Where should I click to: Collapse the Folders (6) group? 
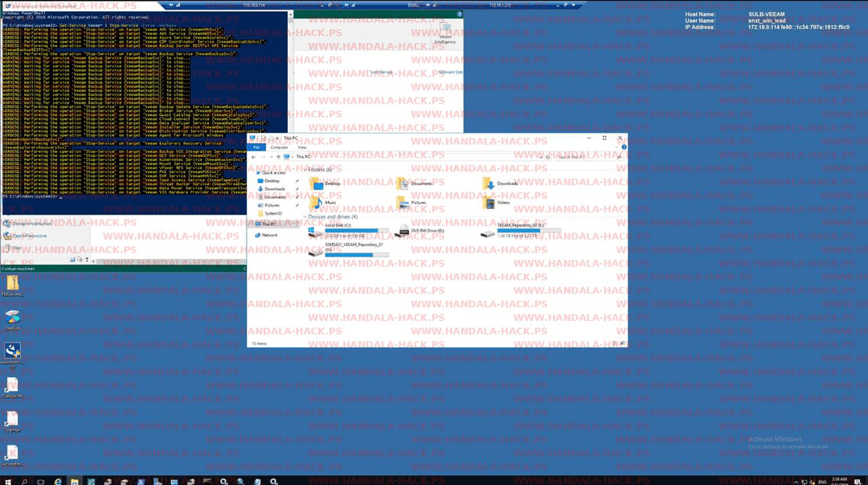(305, 170)
